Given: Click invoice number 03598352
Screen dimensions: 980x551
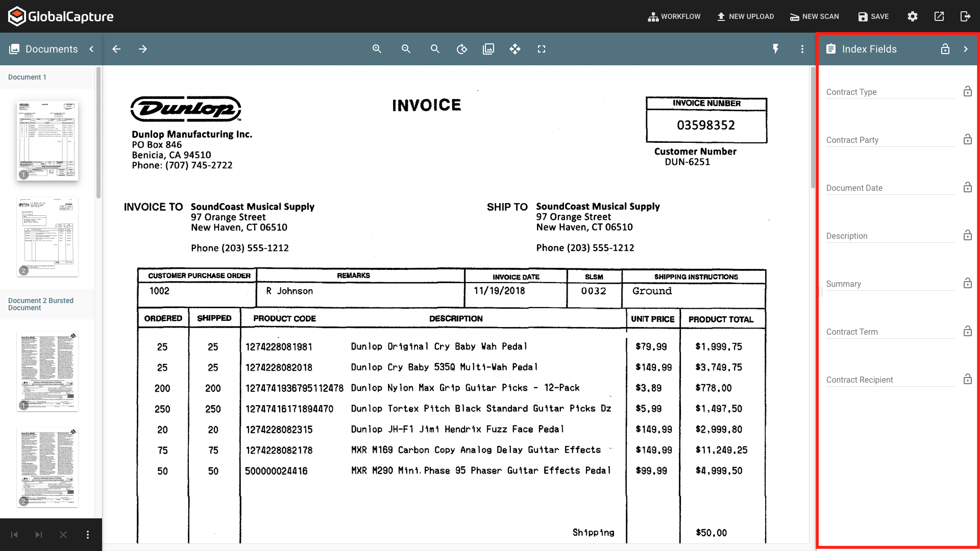Looking at the screenshot, I should pyautogui.click(x=706, y=125).
